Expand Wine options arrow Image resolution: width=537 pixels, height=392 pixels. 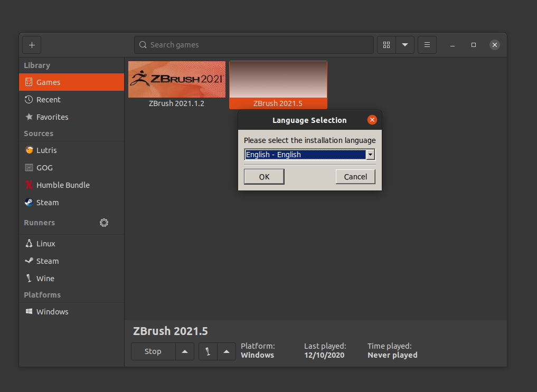[x=227, y=351]
